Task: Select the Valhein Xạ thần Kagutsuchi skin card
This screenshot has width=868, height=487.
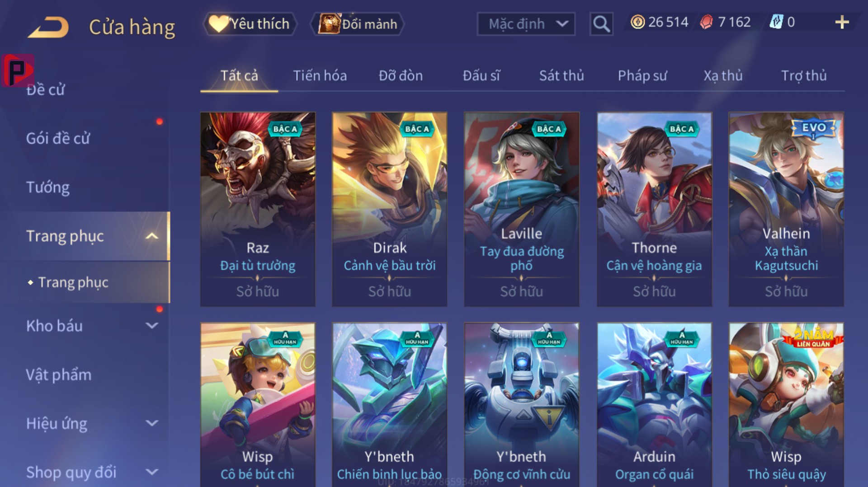Action: coord(786,209)
